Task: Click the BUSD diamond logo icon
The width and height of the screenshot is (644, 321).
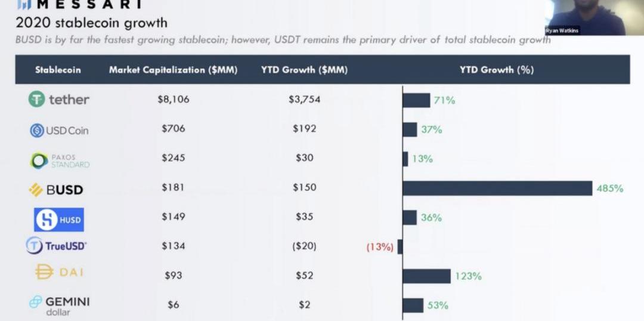Action: click(36, 190)
